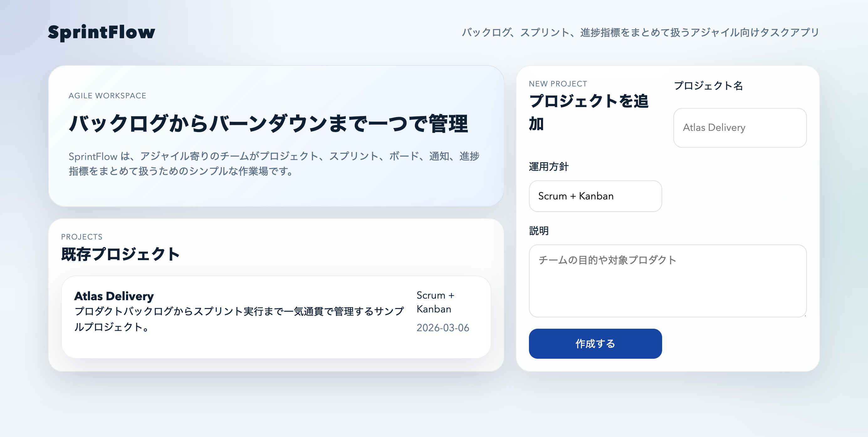Click the プロジェクト名 input field
The image size is (868, 437).
(740, 128)
